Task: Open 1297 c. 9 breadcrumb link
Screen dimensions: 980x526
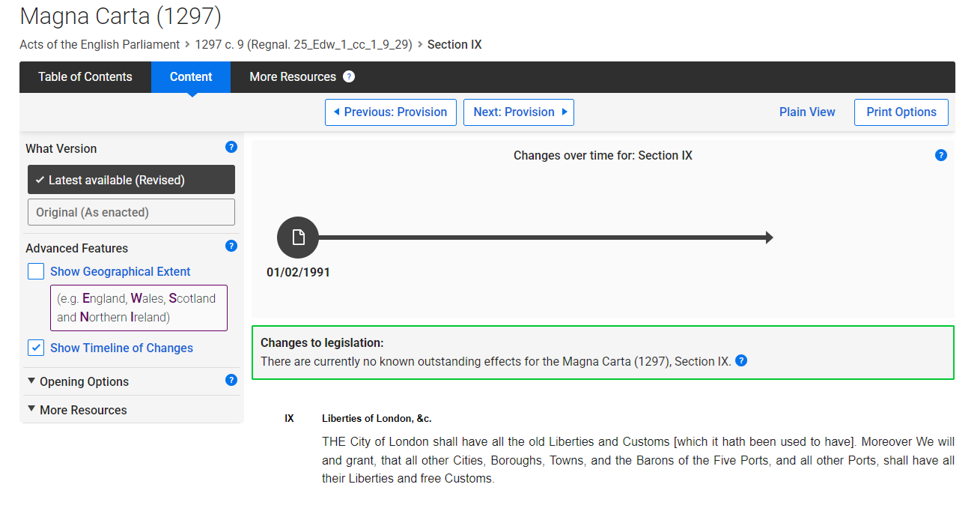Action: point(303,44)
